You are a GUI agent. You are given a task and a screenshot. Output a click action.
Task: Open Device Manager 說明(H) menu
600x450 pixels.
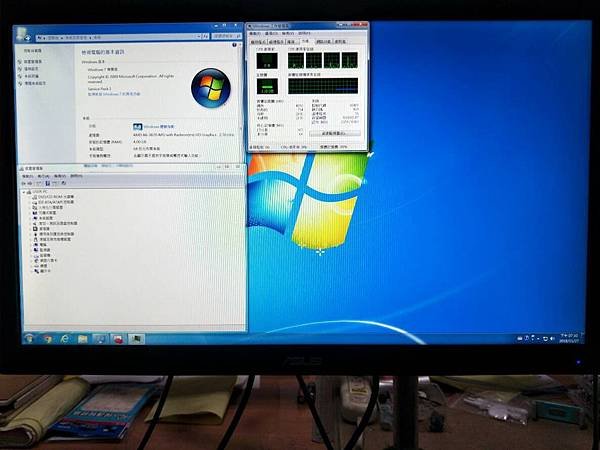click(x=76, y=176)
